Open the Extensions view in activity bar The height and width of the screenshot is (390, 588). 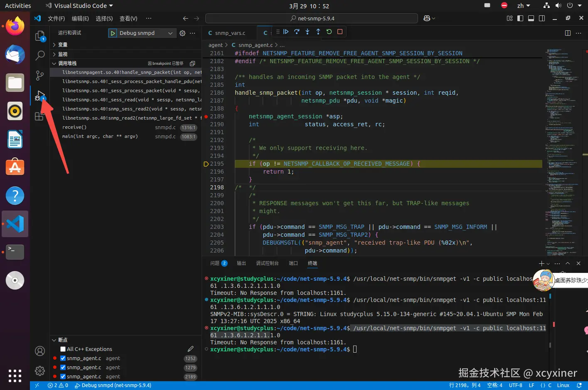[39, 117]
